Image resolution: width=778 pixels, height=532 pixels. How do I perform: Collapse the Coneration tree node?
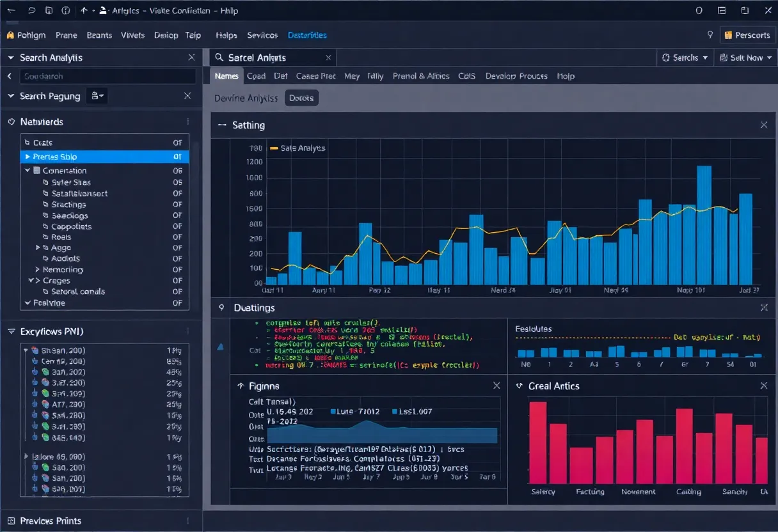pos(27,170)
